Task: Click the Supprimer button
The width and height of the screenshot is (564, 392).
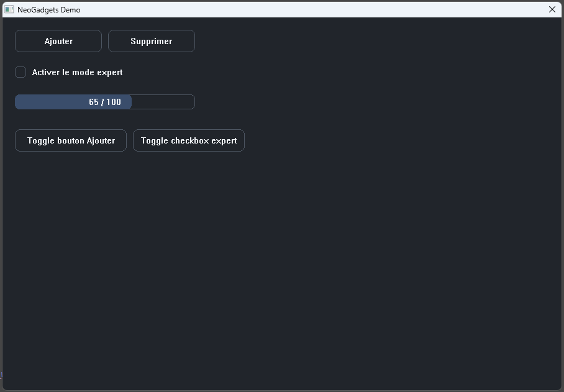Action: pos(152,41)
